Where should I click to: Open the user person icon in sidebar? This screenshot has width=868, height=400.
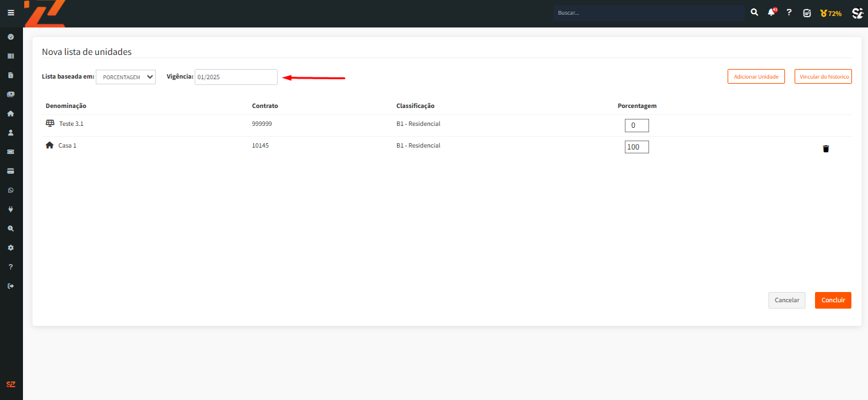pyautogui.click(x=10, y=133)
